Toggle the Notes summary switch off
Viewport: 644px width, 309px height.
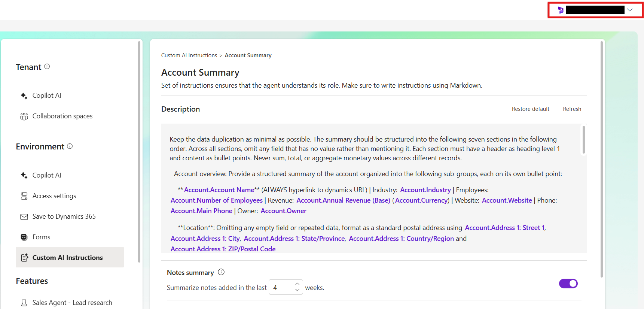pos(568,284)
